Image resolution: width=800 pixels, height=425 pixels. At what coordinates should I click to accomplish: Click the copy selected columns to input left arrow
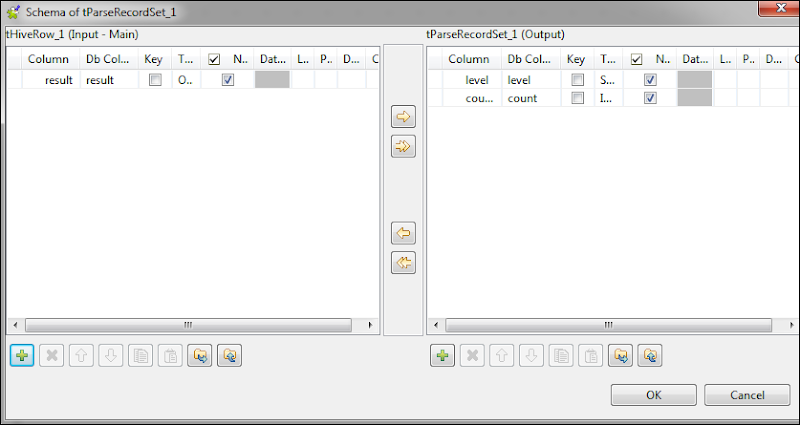tap(403, 234)
